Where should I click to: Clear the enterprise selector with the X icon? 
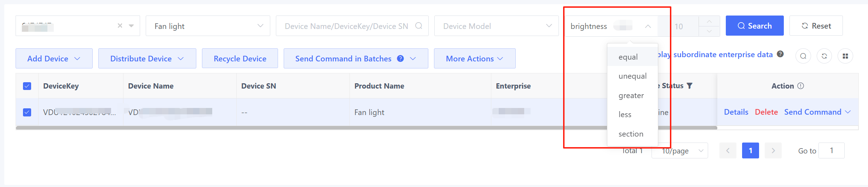click(x=120, y=26)
